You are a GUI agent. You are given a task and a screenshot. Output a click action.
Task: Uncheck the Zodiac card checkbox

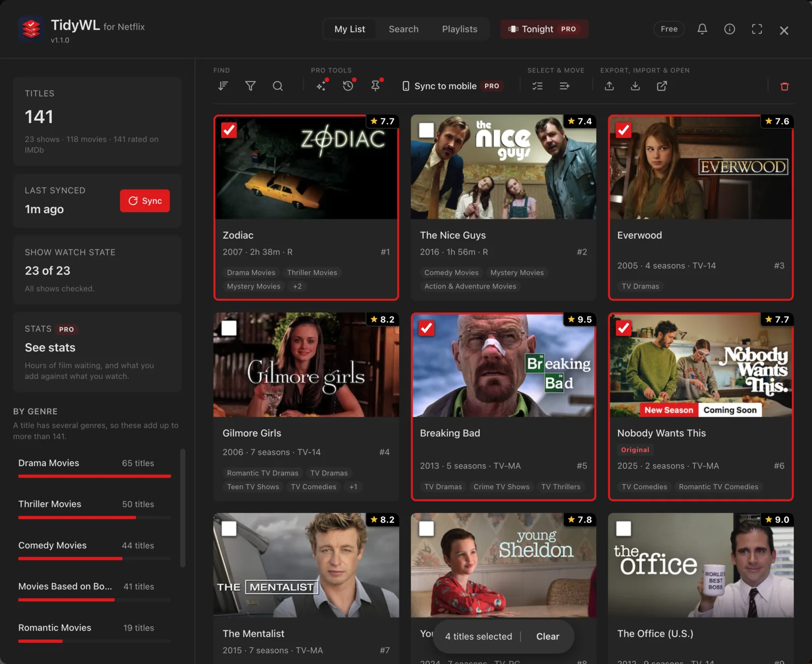pos(229,130)
